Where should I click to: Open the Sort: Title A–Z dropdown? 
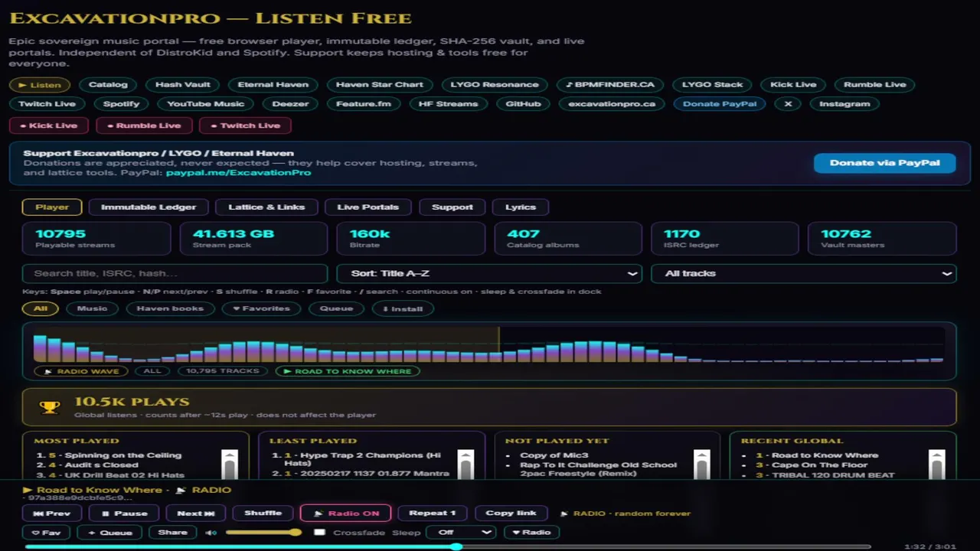coord(489,273)
